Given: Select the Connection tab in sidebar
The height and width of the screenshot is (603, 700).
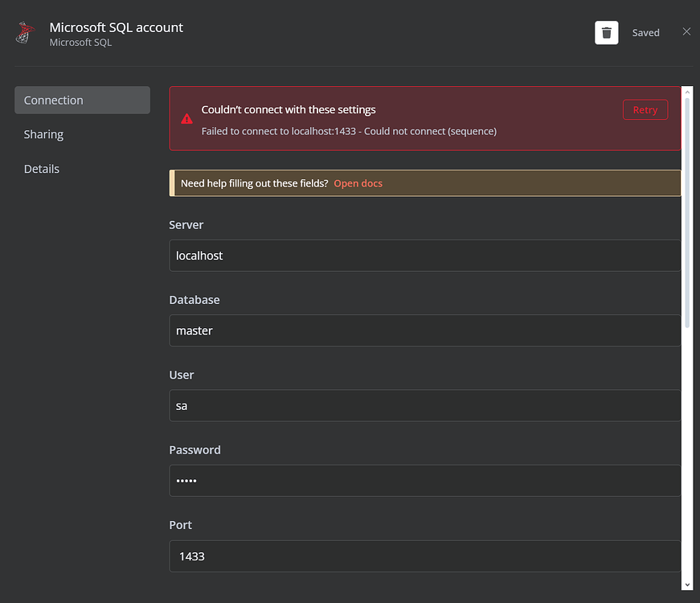Looking at the screenshot, I should pos(82,100).
